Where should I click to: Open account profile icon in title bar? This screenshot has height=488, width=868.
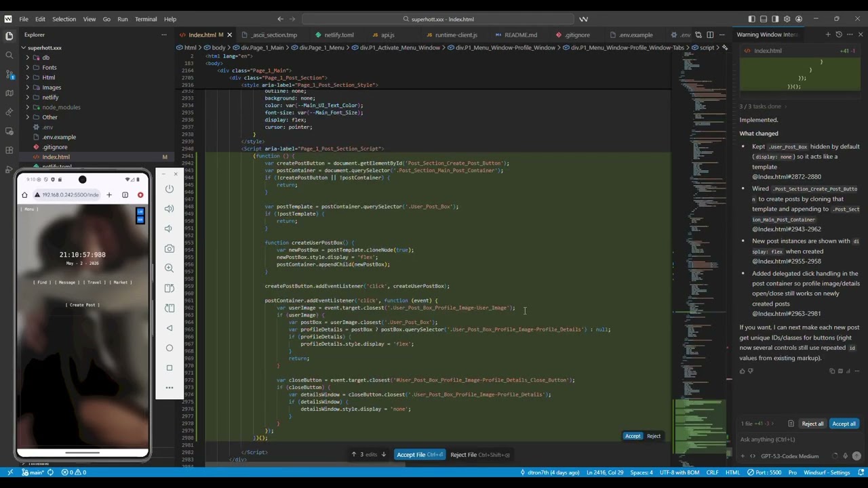pos(799,19)
